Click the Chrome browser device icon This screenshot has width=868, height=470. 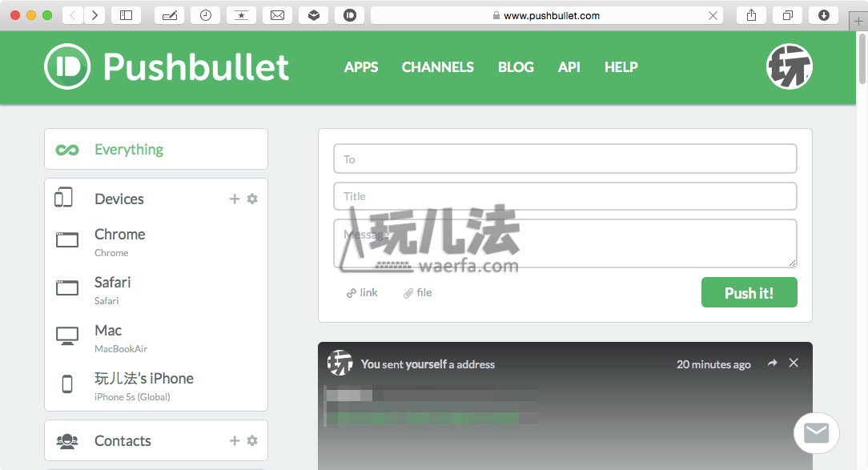pos(67,239)
